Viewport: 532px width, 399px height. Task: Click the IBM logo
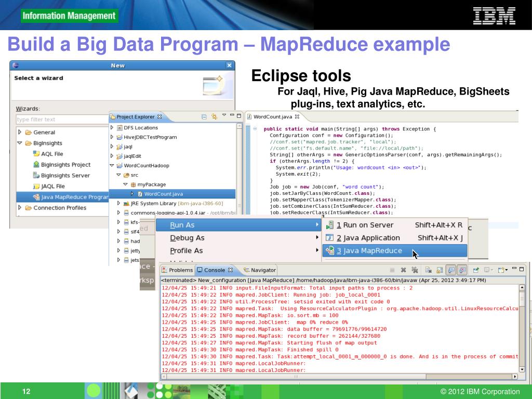point(494,16)
